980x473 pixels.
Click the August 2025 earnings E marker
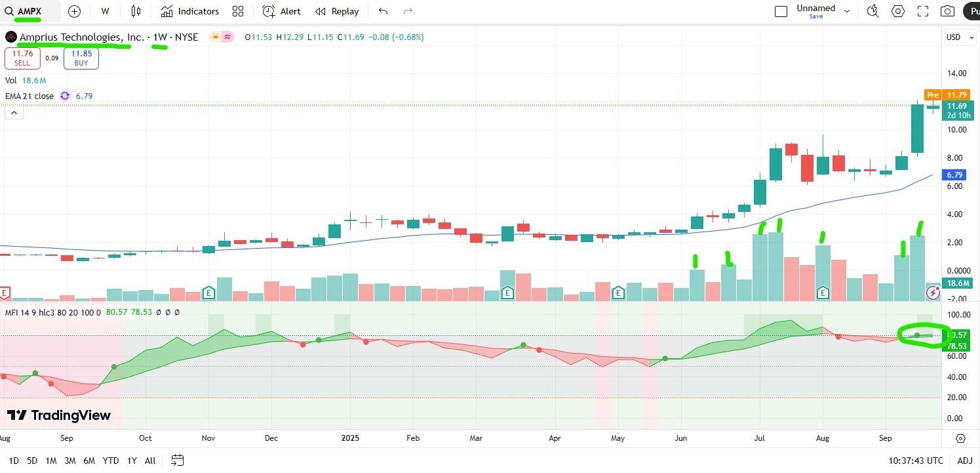point(823,293)
